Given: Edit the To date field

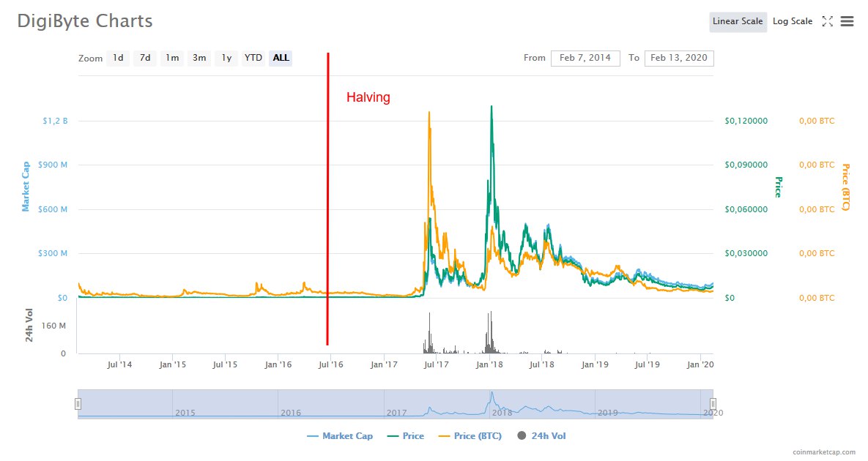Looking at the screenshot, I should click(x=679, y=58).
